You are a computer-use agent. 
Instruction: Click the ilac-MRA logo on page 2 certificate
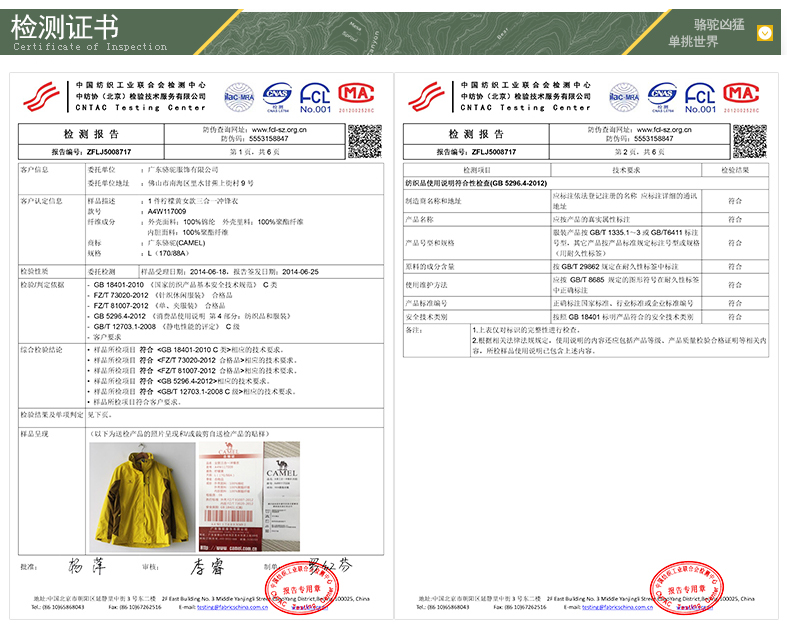[624, 97]
